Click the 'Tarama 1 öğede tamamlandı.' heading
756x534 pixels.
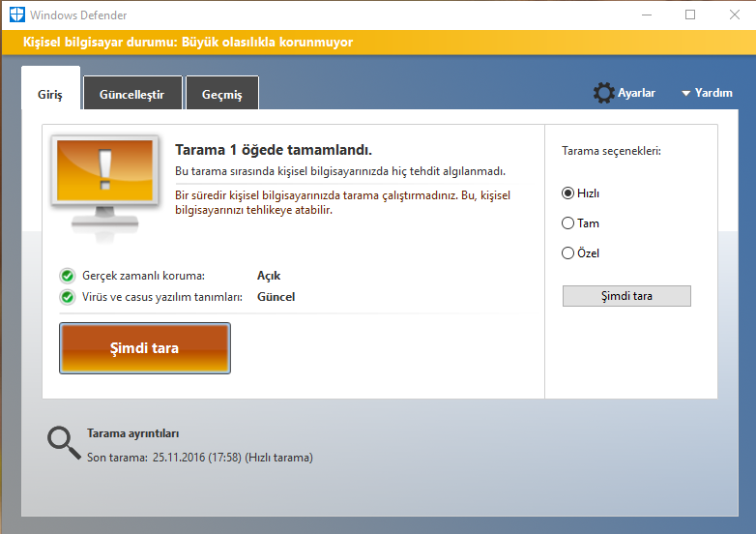[x=274, y=150]
